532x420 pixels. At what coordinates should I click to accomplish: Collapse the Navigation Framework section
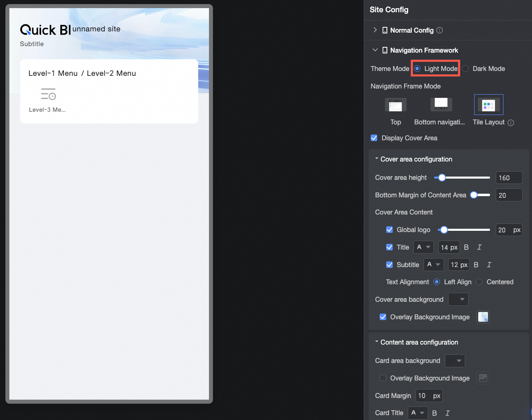point(375,50)
